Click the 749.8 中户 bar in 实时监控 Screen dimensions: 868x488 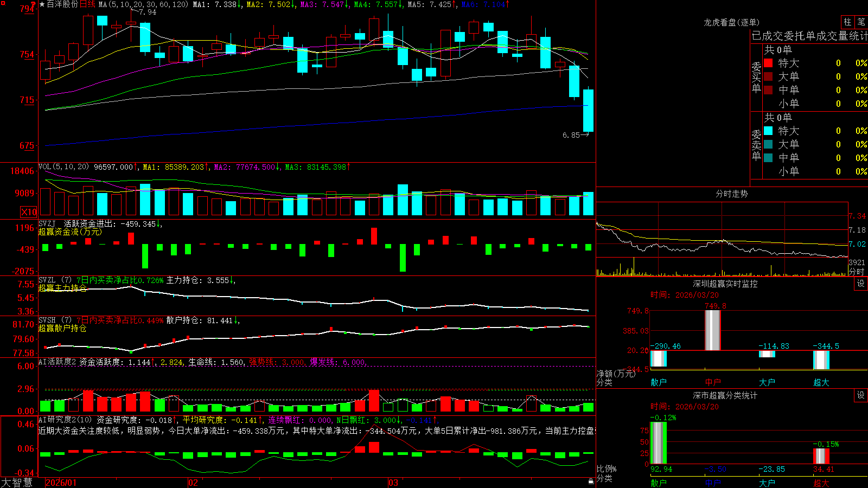click(x=713, y=330)
